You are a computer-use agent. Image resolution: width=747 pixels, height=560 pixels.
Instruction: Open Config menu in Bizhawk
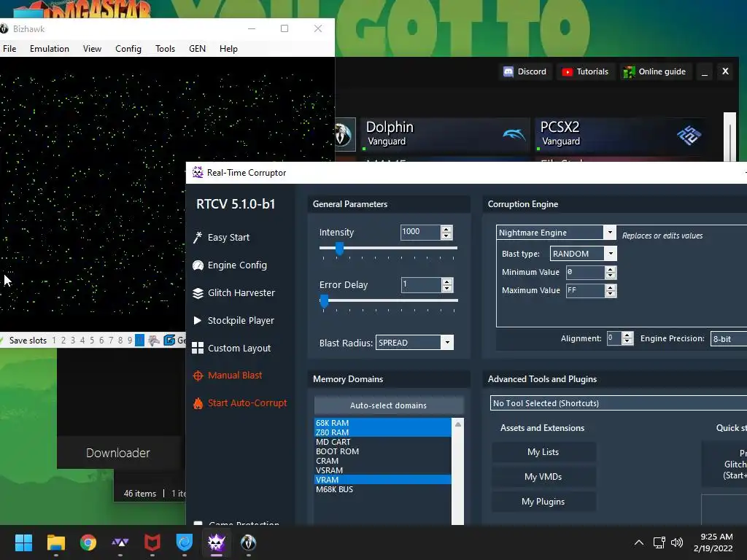point(128,49)
